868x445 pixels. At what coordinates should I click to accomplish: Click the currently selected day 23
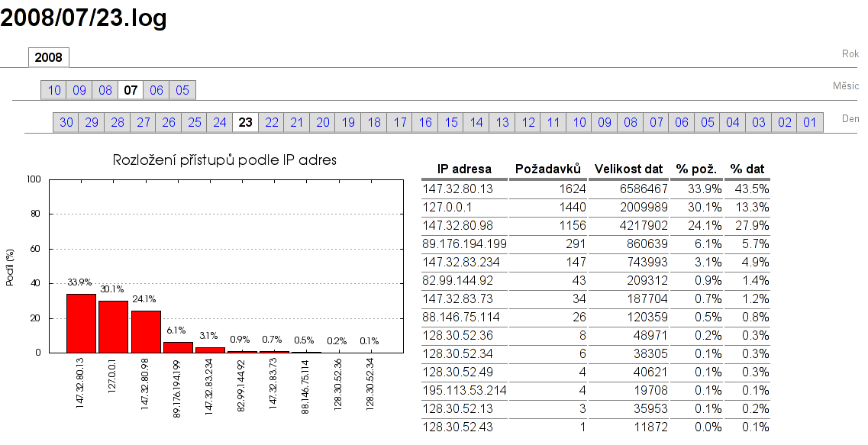click(x=246, y=122)
